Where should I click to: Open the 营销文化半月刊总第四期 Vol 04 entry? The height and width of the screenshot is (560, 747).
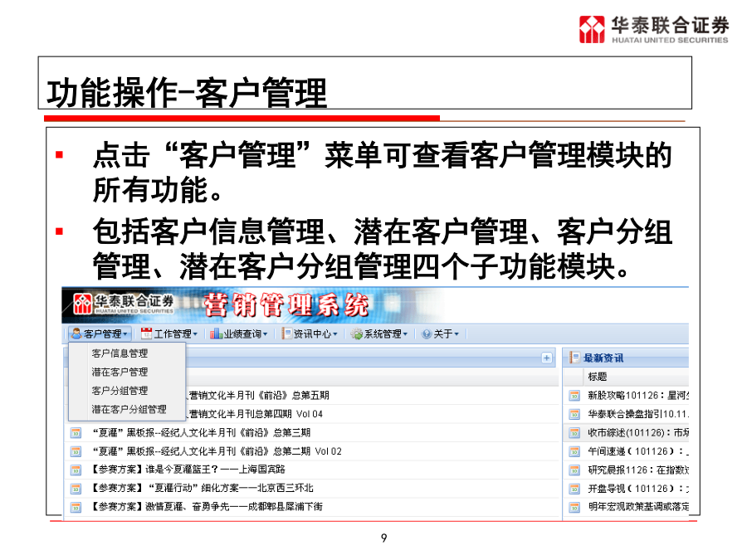point(256,414)
